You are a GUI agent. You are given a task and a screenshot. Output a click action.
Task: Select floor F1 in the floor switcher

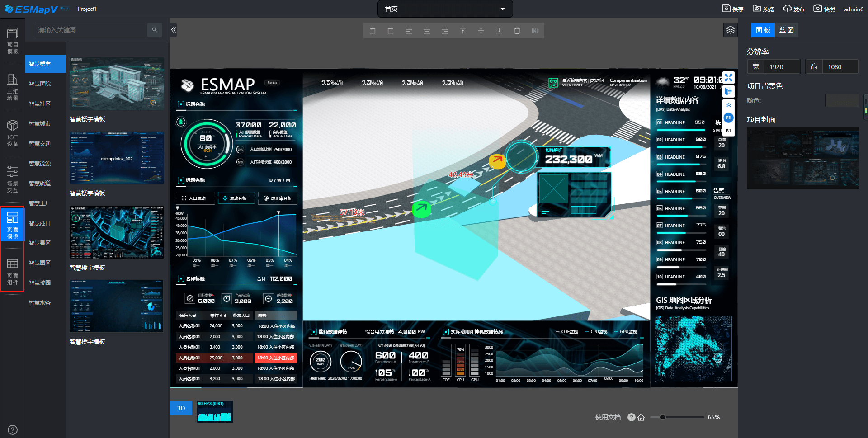[728, 118]
